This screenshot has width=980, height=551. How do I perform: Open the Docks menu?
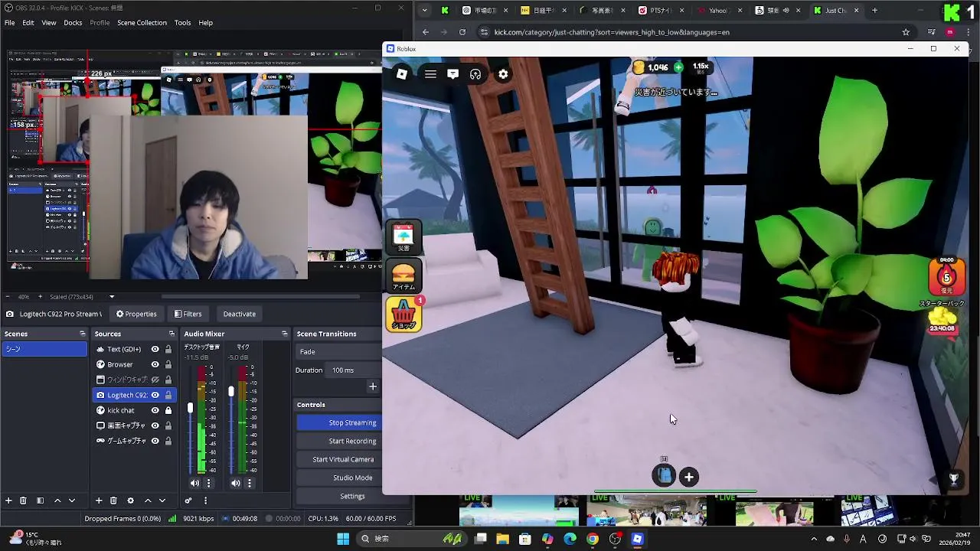[x=73, y=23]
